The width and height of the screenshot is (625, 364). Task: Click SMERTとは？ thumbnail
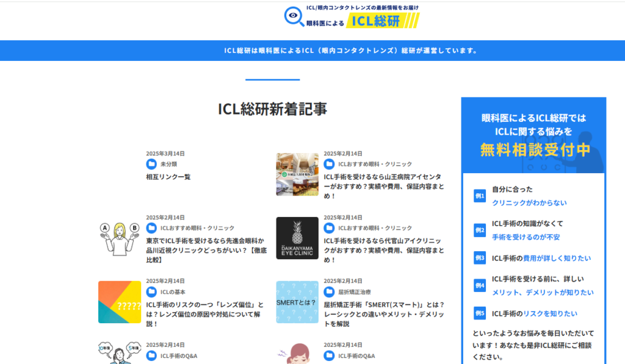click(x=297, y=302)
